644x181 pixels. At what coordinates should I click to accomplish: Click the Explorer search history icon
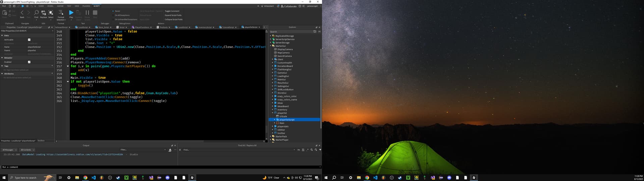(315, 32)
